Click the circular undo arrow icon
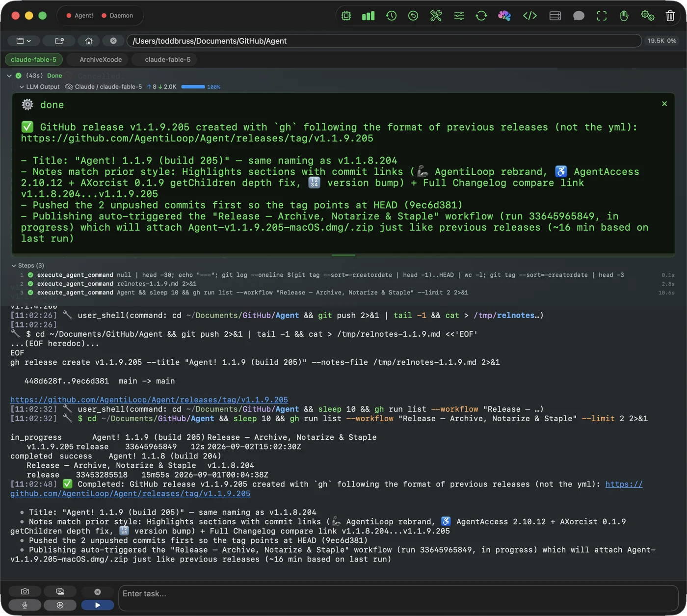Screen dimensions: 687x616 point(413,16)
